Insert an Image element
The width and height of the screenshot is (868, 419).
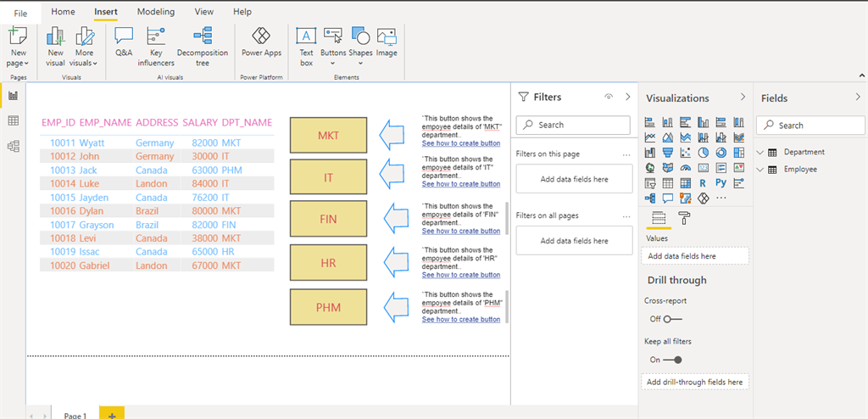coord(387,42)
